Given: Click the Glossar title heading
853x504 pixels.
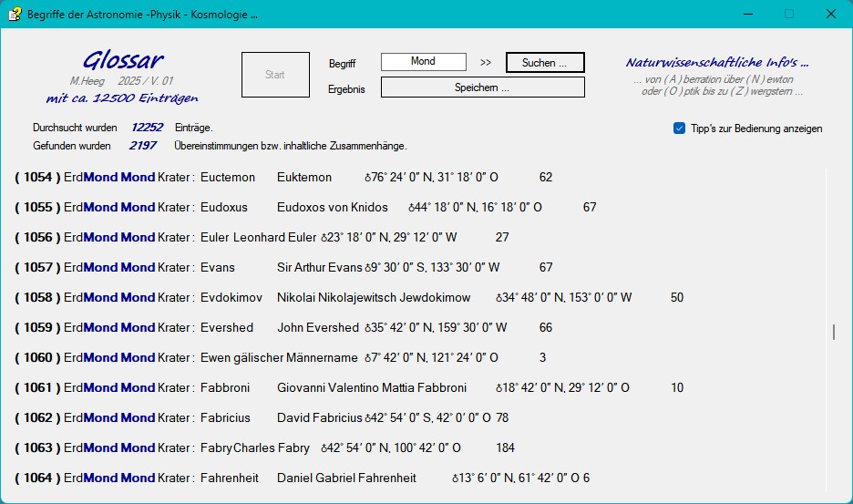Looking at the screenshot, I should coord(123,60).
